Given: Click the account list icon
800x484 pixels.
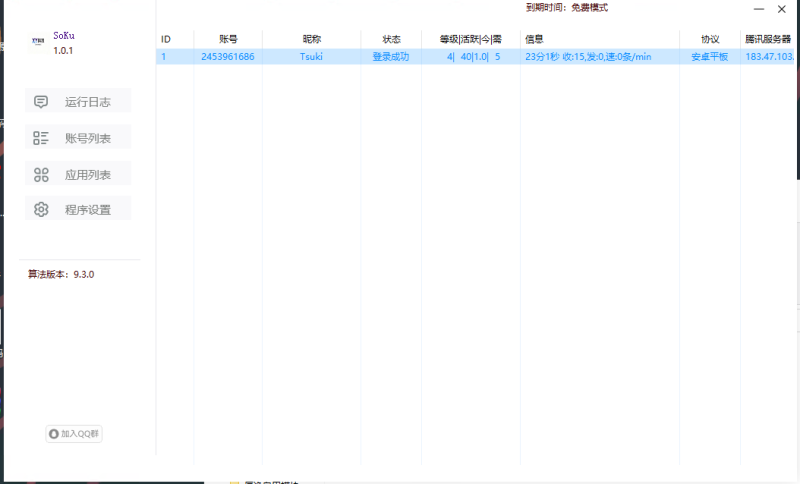Looking at the screenshot, I should (x=41, y=138).
